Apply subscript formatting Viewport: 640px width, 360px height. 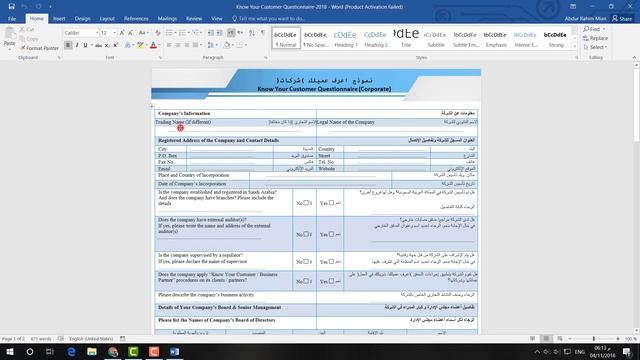tap(107, 45)
